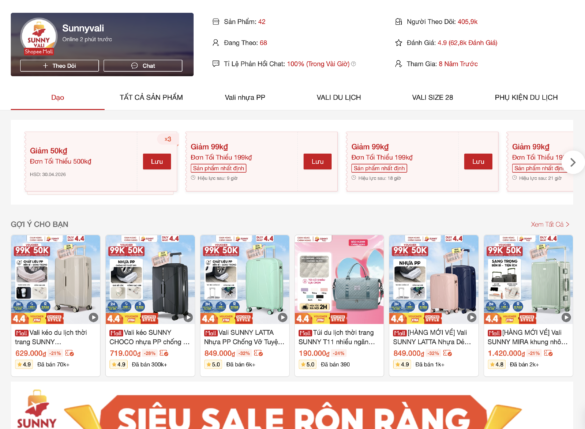Click the help icon beside chat response rate

(353, 64)
